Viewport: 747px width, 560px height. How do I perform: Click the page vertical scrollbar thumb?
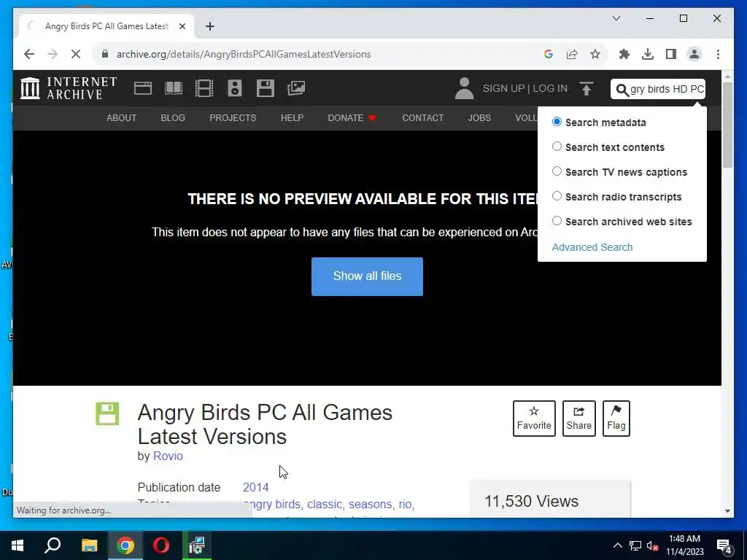(x=727, y=125)
